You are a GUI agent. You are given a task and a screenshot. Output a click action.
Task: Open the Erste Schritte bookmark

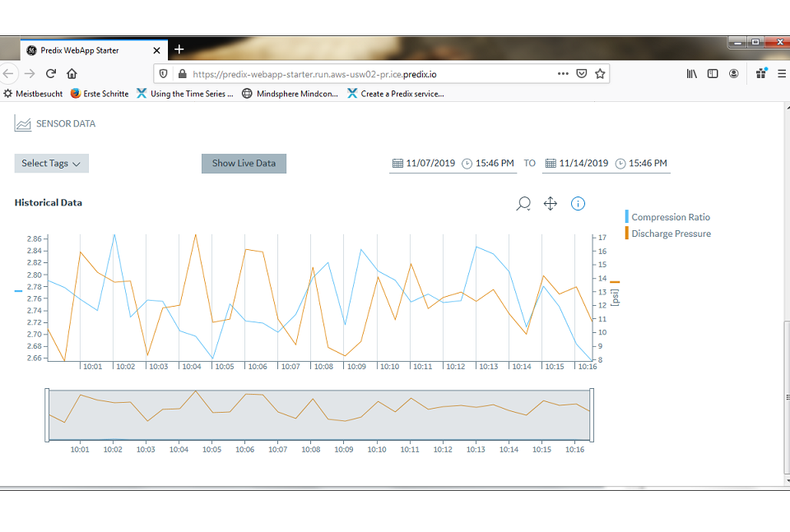click(x=100, y=94)
